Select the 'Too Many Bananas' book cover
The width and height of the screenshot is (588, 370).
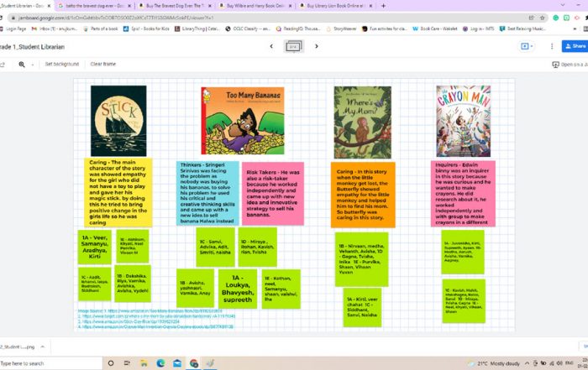tap(243, 121)
